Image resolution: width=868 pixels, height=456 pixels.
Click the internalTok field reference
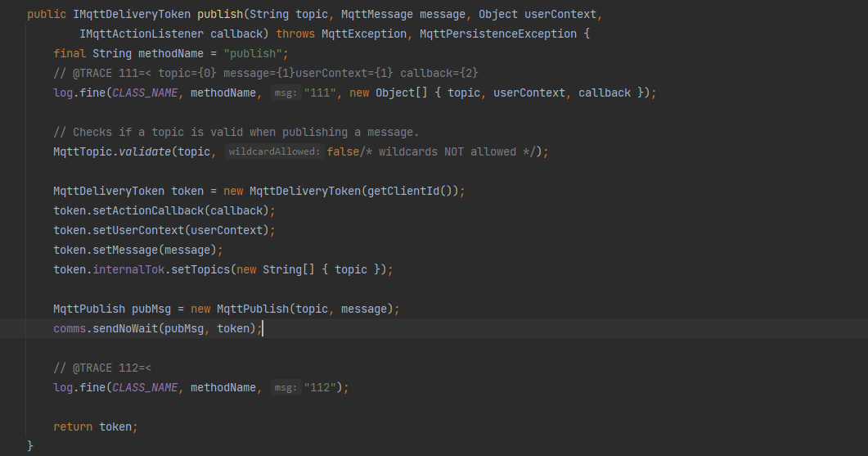point(128,270)
